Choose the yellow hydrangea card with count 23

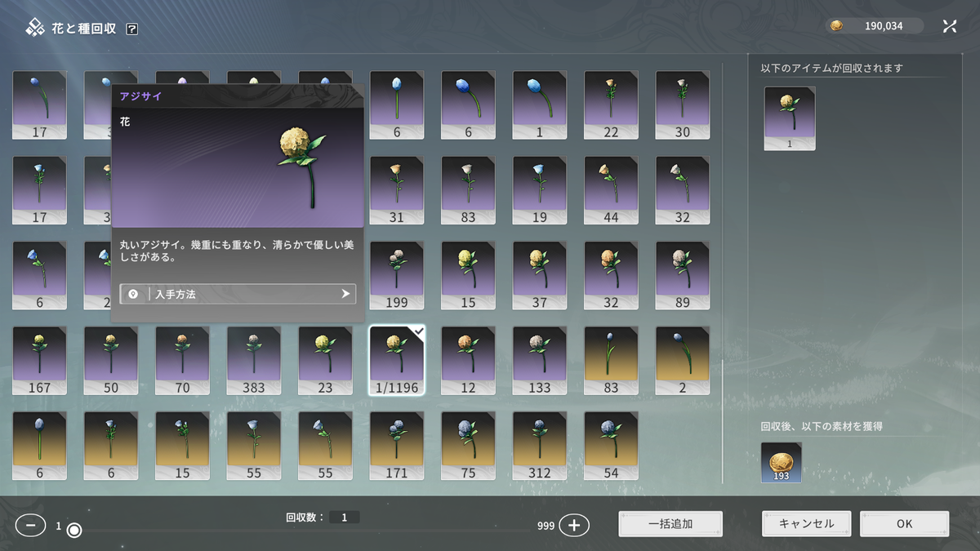point(325,361)
